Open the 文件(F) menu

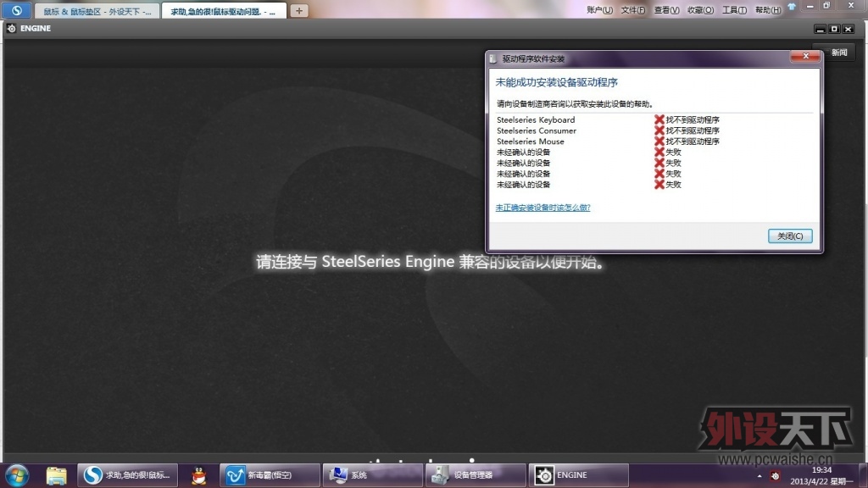(x=632, y=10)
